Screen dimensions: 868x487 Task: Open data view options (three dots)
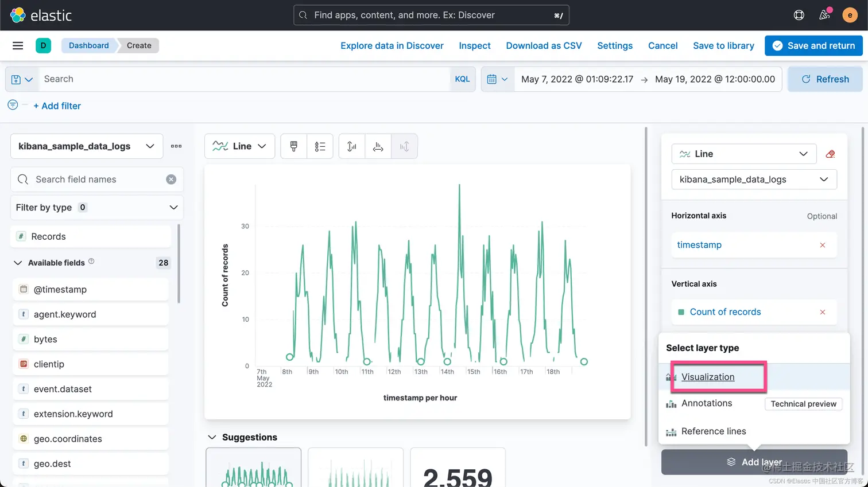pos(176,146)
